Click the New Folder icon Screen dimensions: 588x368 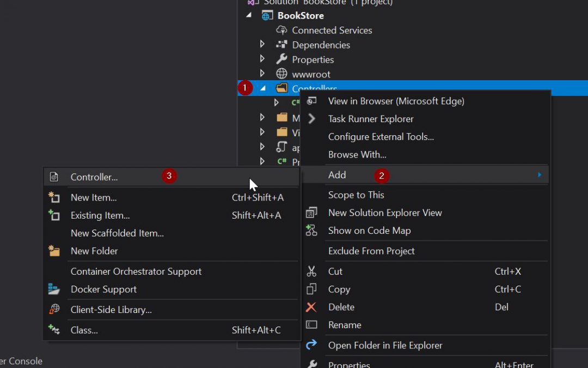pos(54,251)
